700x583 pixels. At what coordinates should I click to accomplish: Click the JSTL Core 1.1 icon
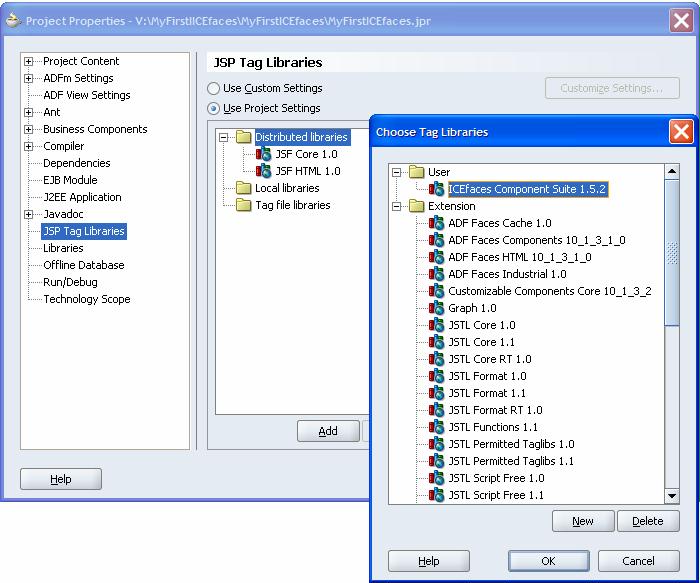(x=436, y=342)
